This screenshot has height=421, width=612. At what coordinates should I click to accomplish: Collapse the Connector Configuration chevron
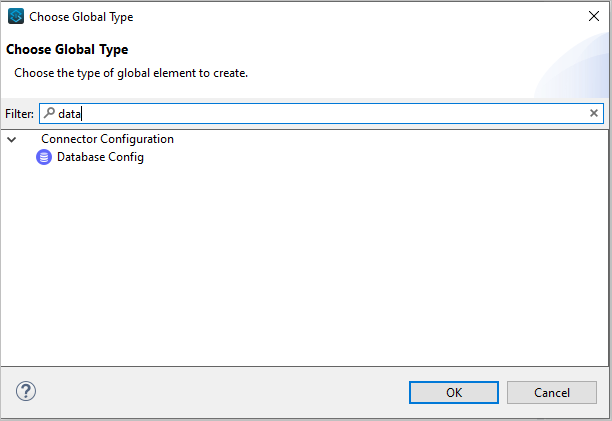pos(12,139)
